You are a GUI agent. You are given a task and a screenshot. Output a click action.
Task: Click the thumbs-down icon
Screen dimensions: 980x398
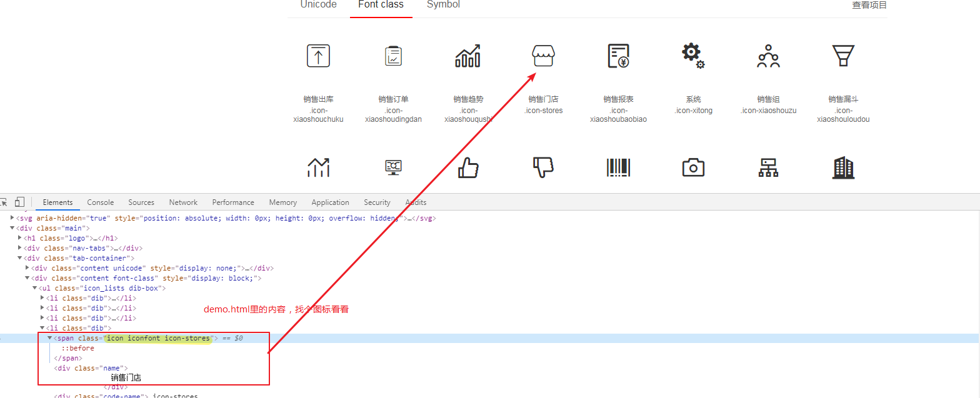point(543,167)
